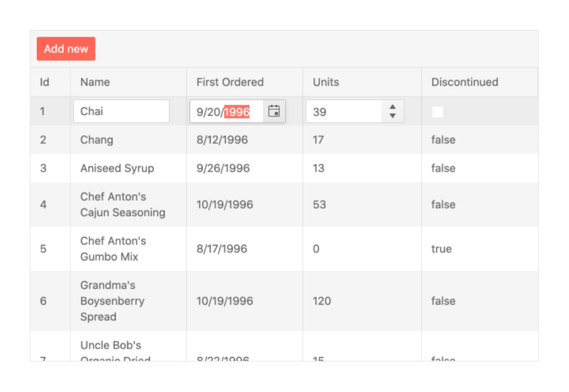Toggle the Discontinued checkbox for Chai

point(437,112)
